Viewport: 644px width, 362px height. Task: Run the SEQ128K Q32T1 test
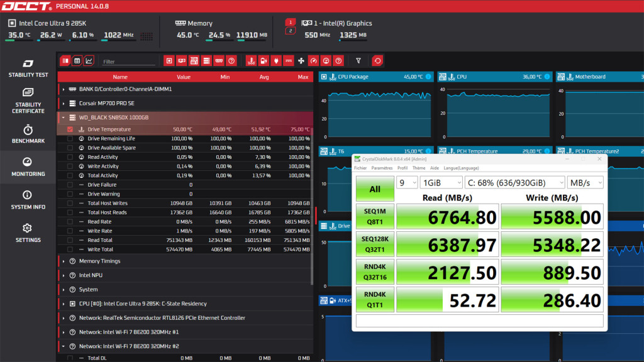pos(375,244)
